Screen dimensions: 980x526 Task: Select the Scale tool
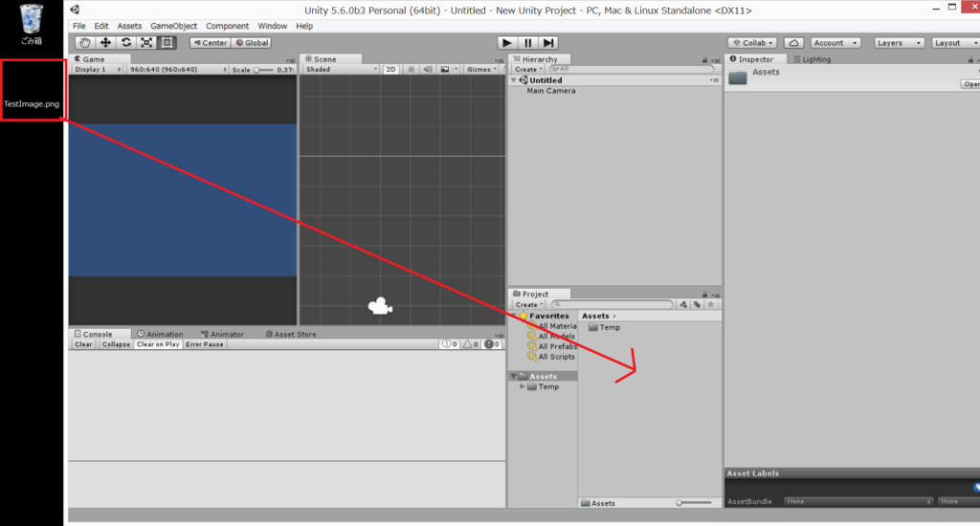pos(146,42)
